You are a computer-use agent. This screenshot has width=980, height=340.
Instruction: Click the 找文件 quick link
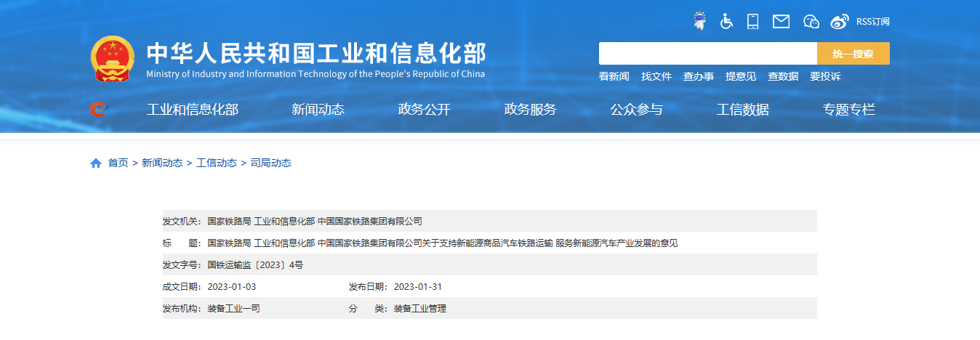[656, 76]
